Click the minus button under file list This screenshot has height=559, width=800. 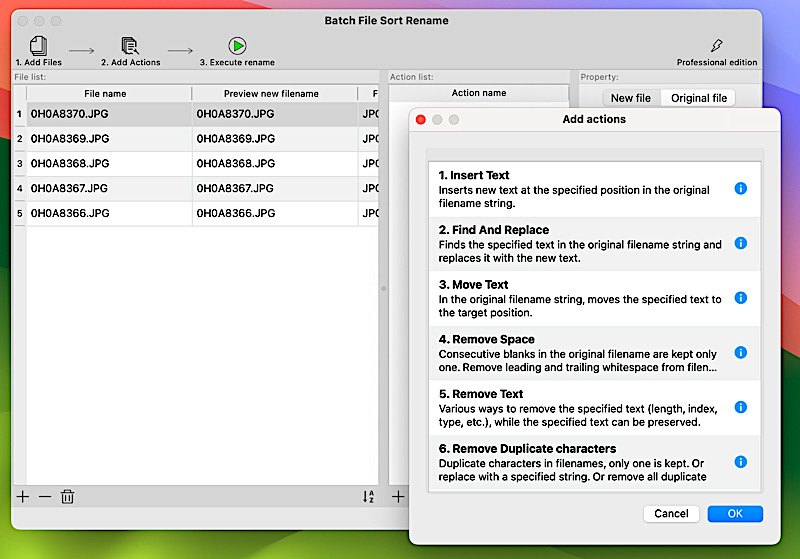click(x=45, y=496)
